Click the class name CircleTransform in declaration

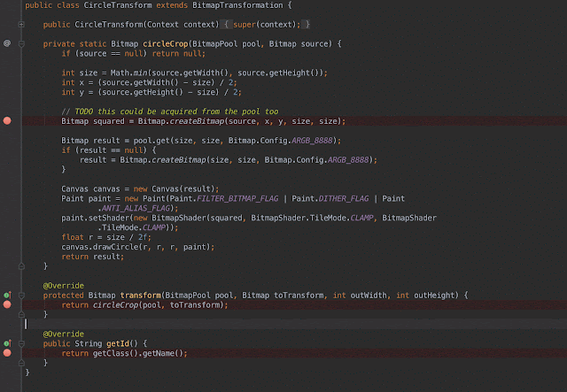[x=118, y=5]
